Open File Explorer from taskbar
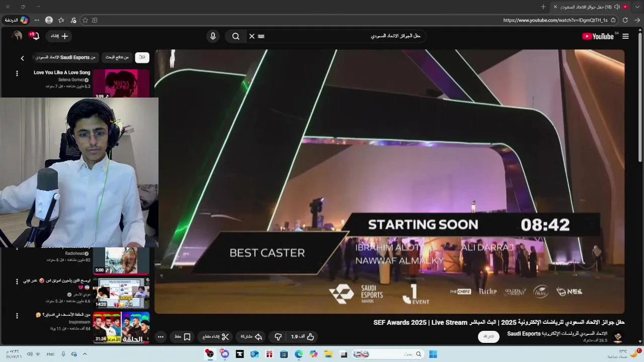This screenshot has width=644, height=362. (328, 354)
